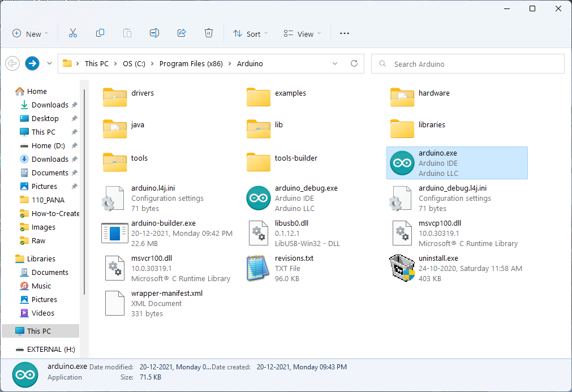572x392 pixels.
Task: Click This PC in the address breadcrumb
Action: click(97, 63)
